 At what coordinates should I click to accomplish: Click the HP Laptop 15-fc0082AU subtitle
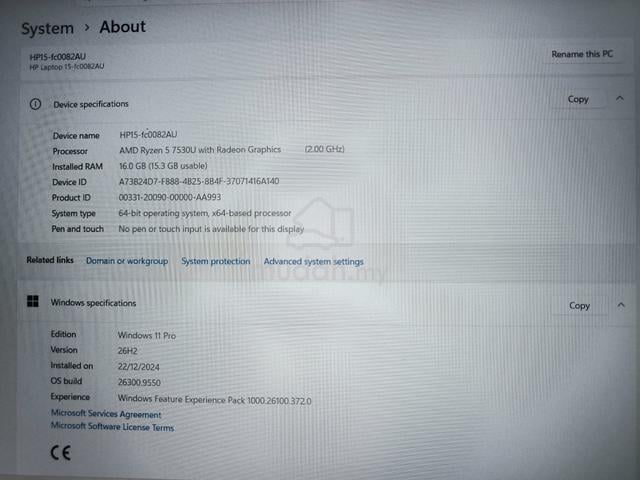pyautogui.click(x=67, y=67)
